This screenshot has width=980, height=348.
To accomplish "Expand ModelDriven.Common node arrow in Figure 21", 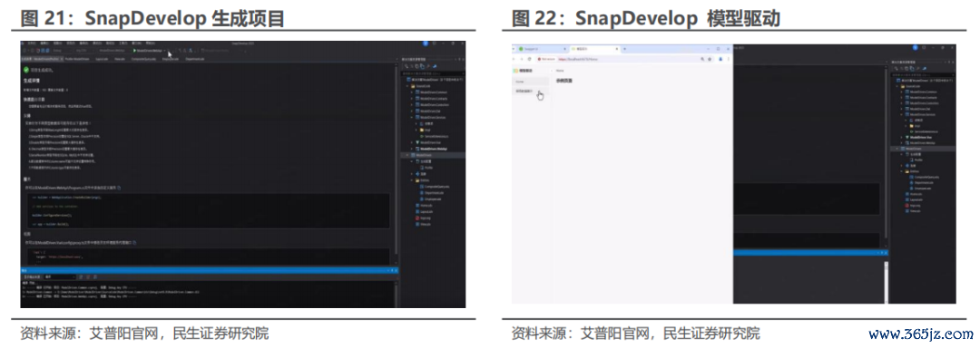I will [411, 92].
